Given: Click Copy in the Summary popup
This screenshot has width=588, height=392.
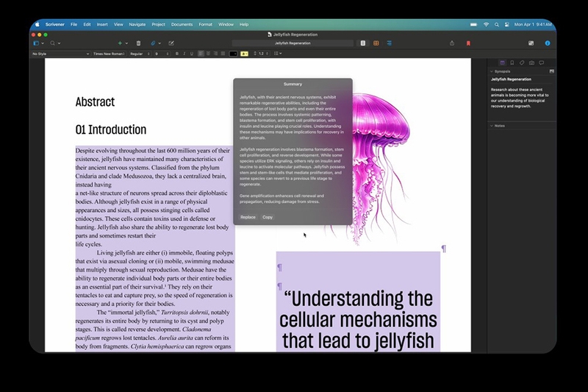Looking at the screenshot, I should tap(268, 217).
